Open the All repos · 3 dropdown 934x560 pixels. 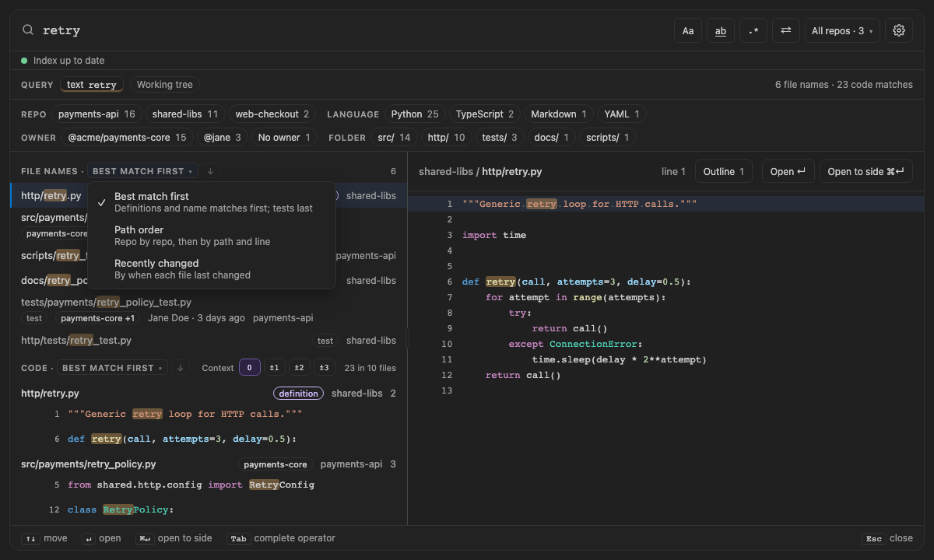[842, 30]
